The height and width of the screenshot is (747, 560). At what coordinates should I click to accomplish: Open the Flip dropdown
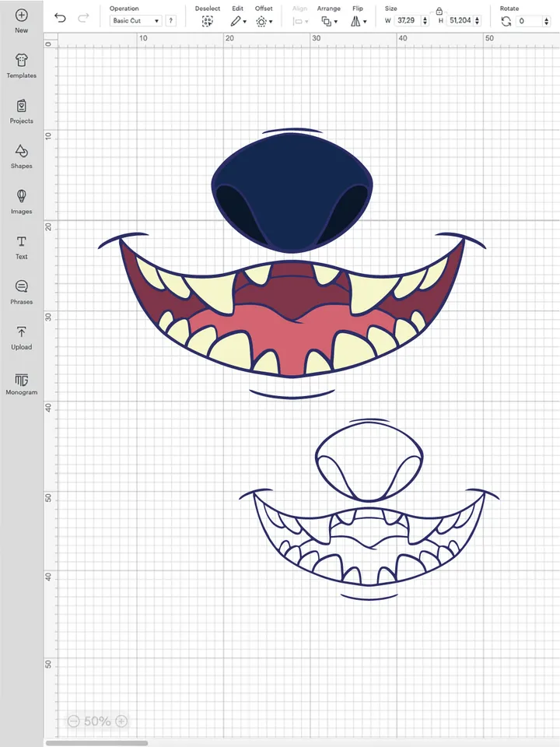(358, 21)
